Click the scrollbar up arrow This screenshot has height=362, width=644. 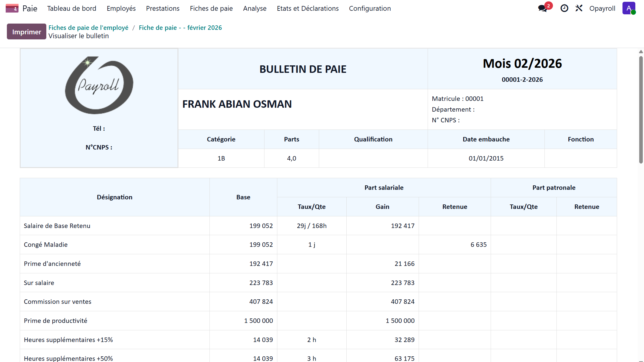click(x=641, y=52)
